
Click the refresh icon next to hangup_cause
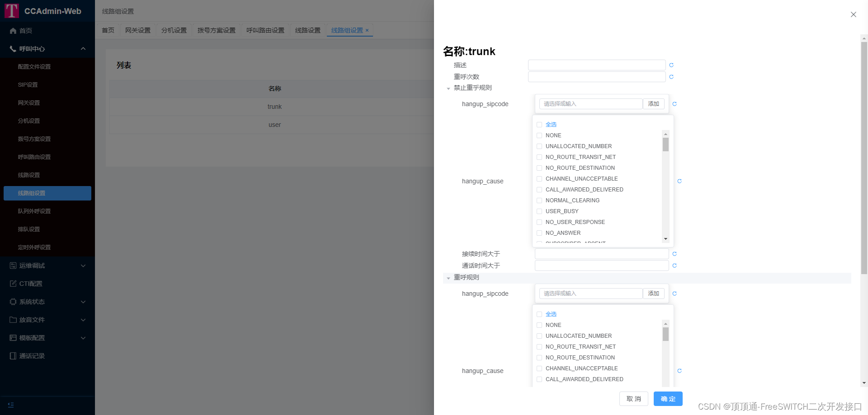point(679,181)
